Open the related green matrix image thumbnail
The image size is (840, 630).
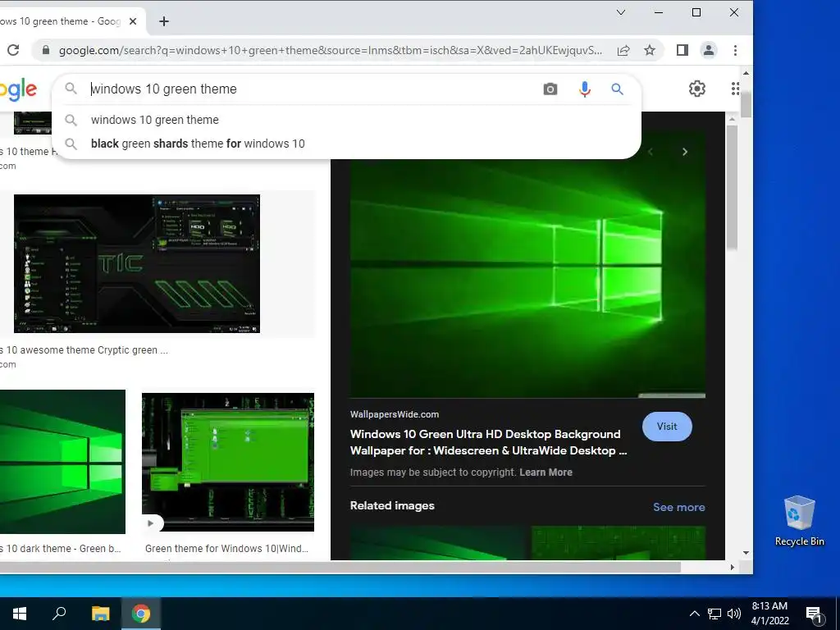click(x=619, y=543)
